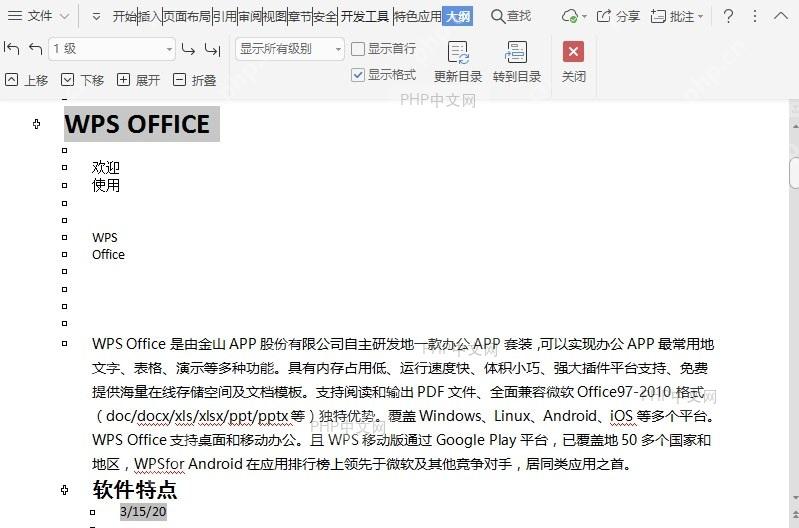Click the scrollbar up arrow
799x528 pixels.
[x=795, y=125]
